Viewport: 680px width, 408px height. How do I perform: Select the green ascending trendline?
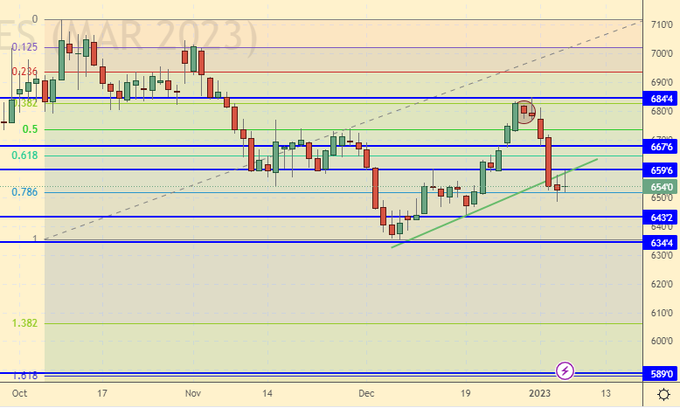pyautogui.click(x=470, y=208)
